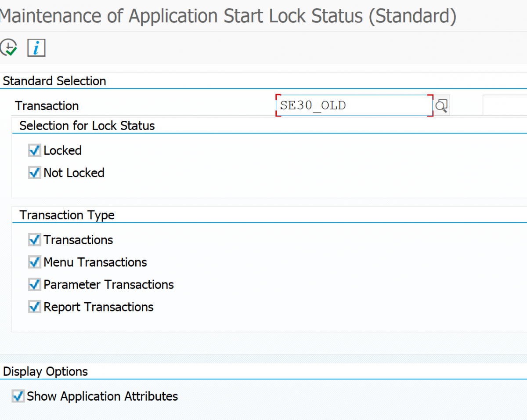This screenshot has width=527, height=420.
Task: Select the SE30_OLD text value
Action: coord(313,105)
